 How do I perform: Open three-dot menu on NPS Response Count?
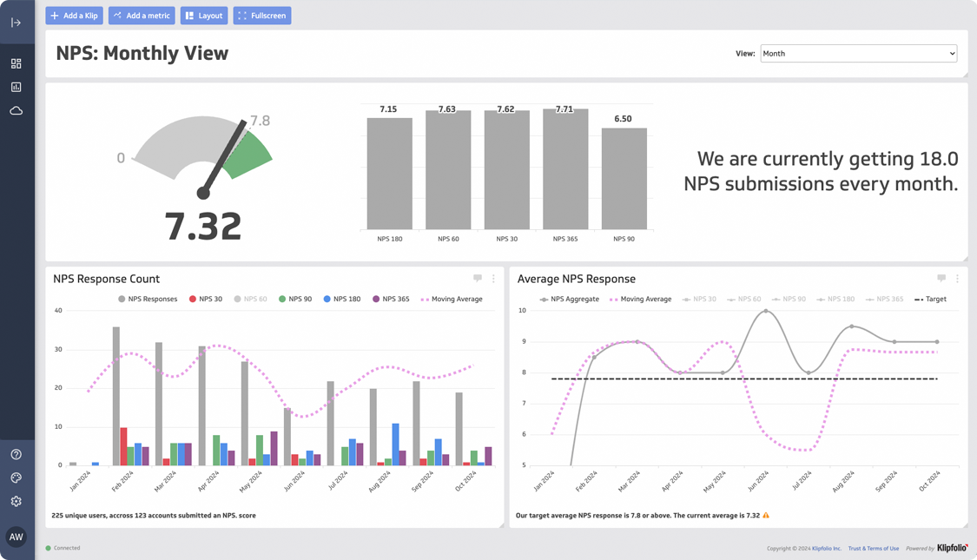point(493,279)
